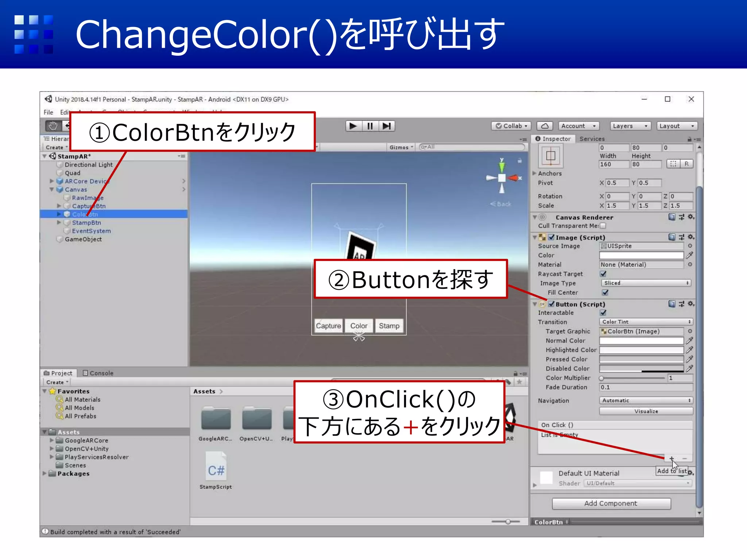
Task: Click the Image Color swatch
Action: pyautogui.click(x=641, y=255)
